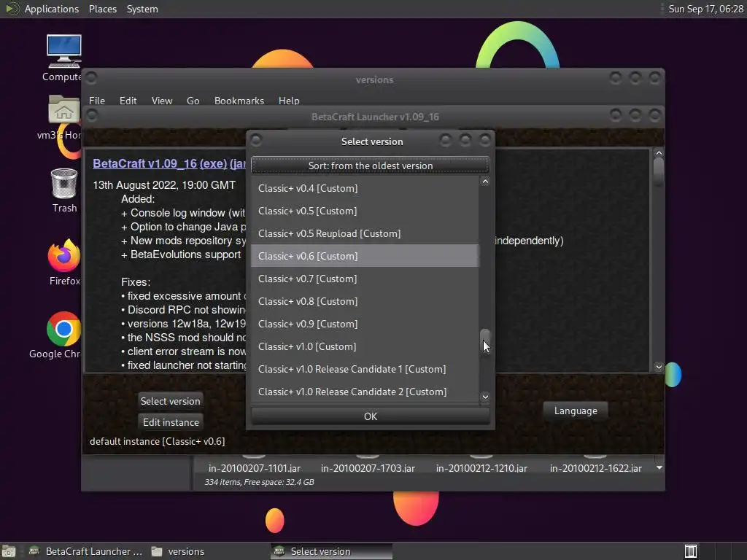Open Go menu in versions window
This screenshot has height=560, width=747.
click(x=193, y=101)
